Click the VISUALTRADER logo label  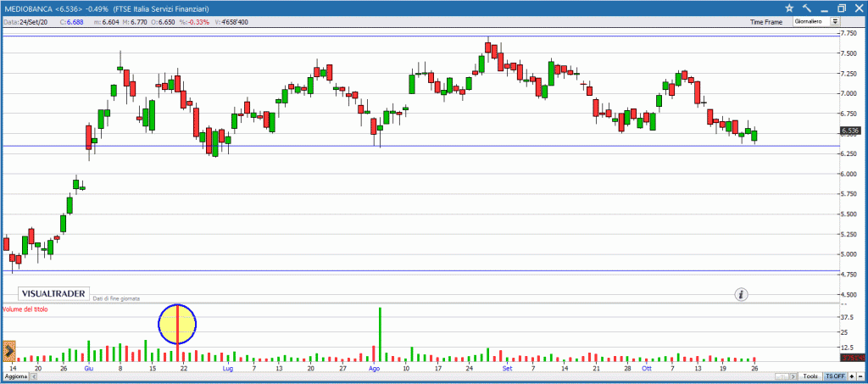pos(53,294)
